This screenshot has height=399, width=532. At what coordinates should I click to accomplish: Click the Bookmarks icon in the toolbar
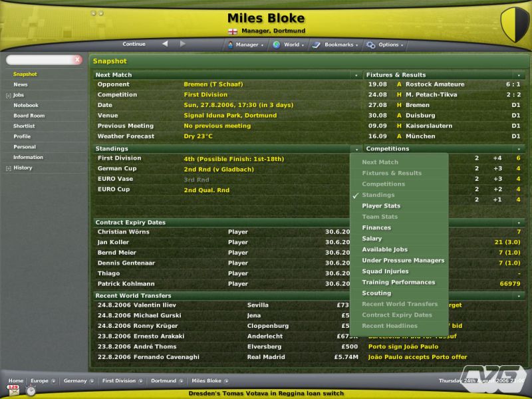tap(317, 45)
